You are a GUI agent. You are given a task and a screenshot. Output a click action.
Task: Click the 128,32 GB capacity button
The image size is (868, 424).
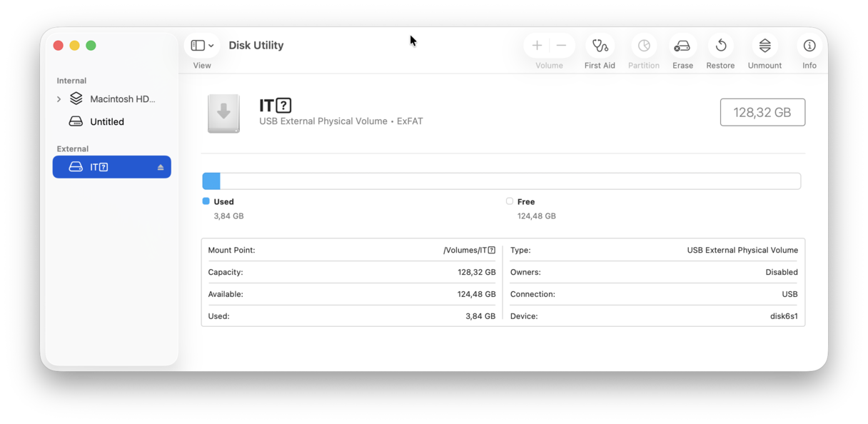762,112
